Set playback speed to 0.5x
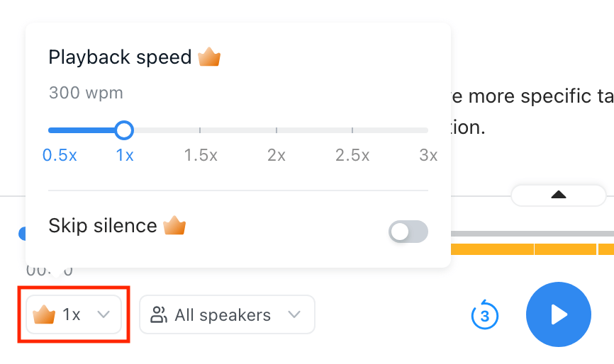This screenshot has width=614, height=364. [50, 130]
